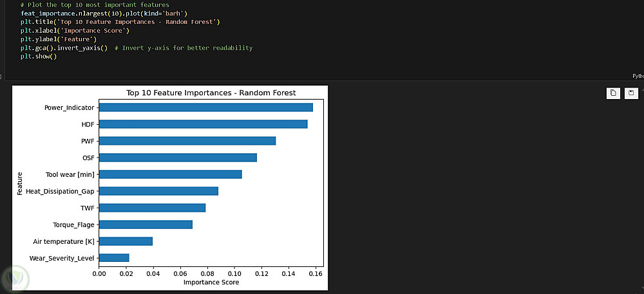Click the Power_Indicator bar in the chart
The width and height of the screenshot is (644, 294).
coord(206,107)
